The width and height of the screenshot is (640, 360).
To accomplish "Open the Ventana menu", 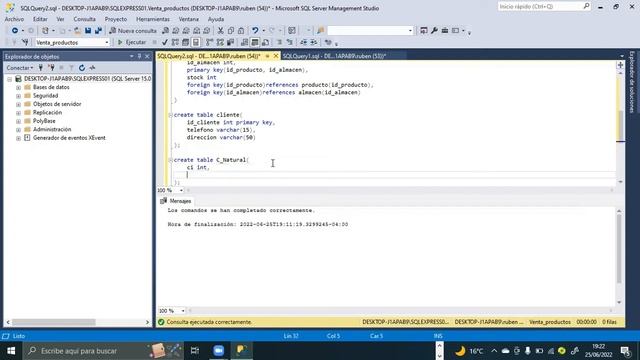I will click(189, 19).
